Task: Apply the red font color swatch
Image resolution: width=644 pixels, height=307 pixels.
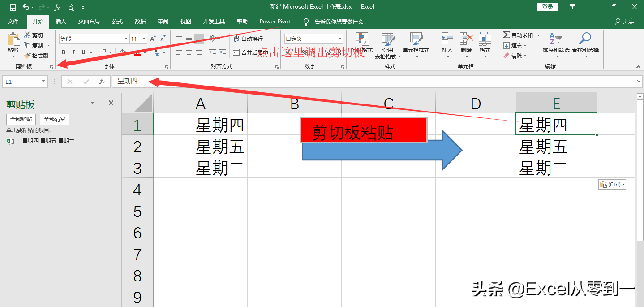Action: pos(138,52)
